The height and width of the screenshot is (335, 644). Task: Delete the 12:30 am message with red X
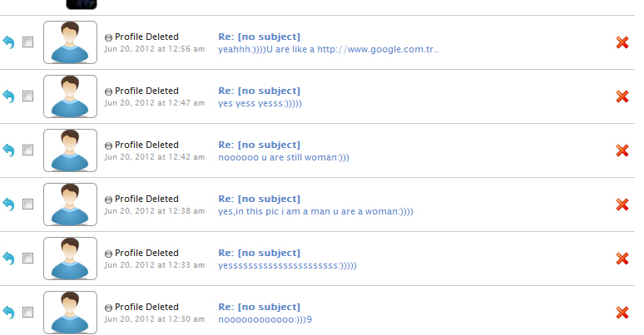tap(622, 313)
